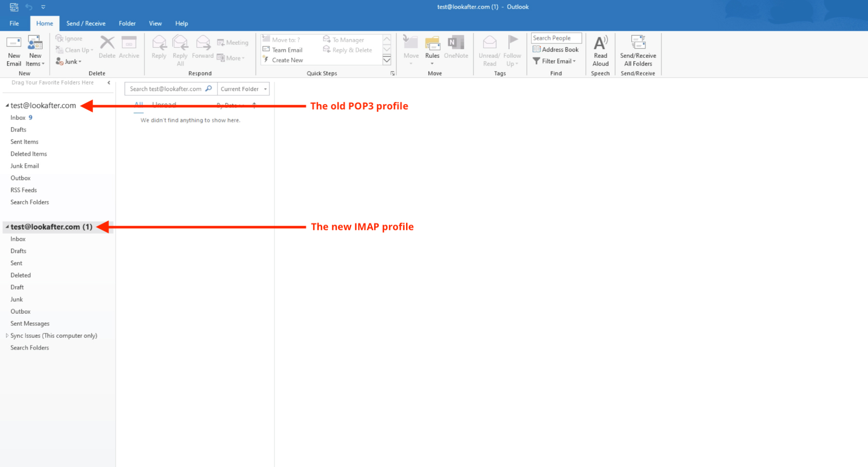The image size is (868, 467).
Task: Open the Junk dropdown menu
Action: (68, 62)
